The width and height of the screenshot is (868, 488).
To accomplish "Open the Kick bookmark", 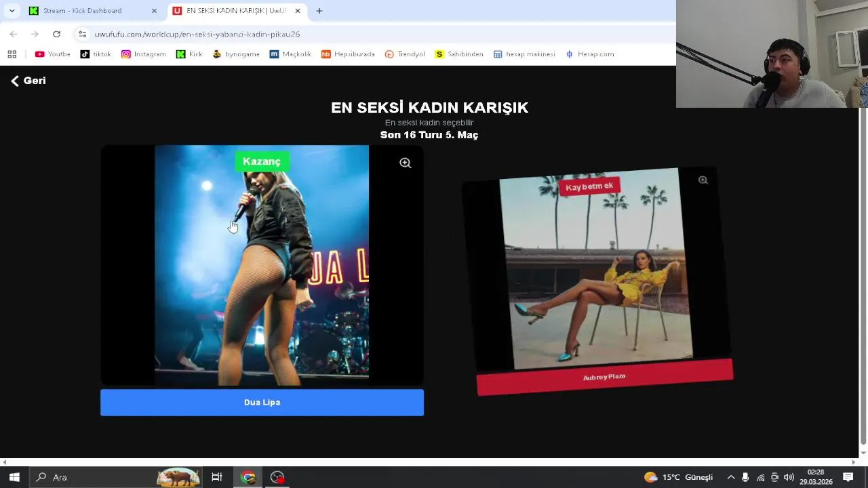I will point(189,54).
